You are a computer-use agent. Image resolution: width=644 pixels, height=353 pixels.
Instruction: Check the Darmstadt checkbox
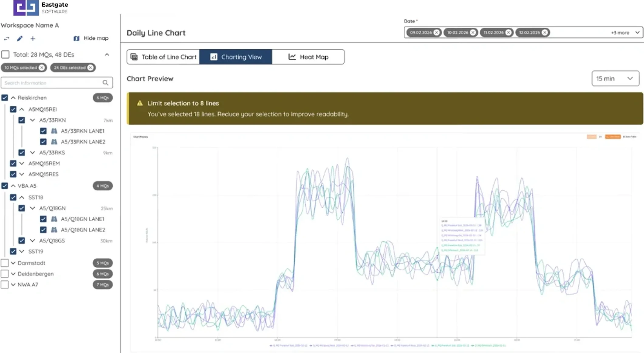5,263
